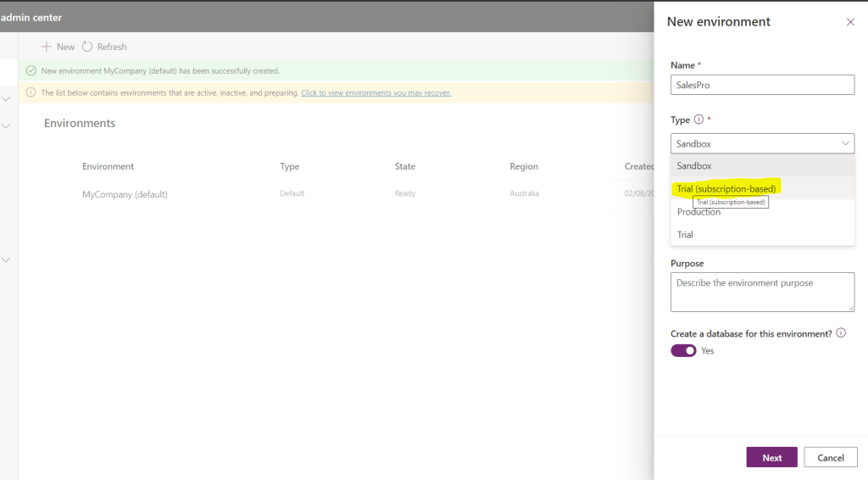Screen dimensions: 868x480
Task: Expand the second left sidebar chevron
Action: click(6, 126)
